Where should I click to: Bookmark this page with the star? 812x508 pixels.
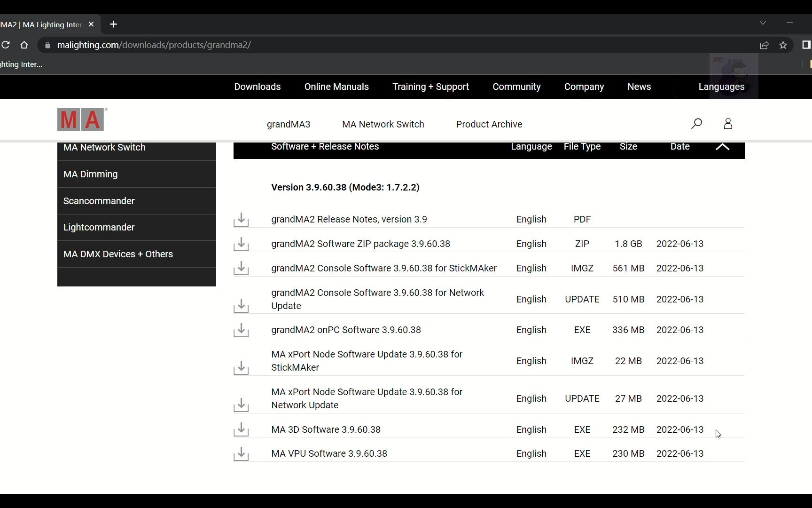click(x=783, y=45)
